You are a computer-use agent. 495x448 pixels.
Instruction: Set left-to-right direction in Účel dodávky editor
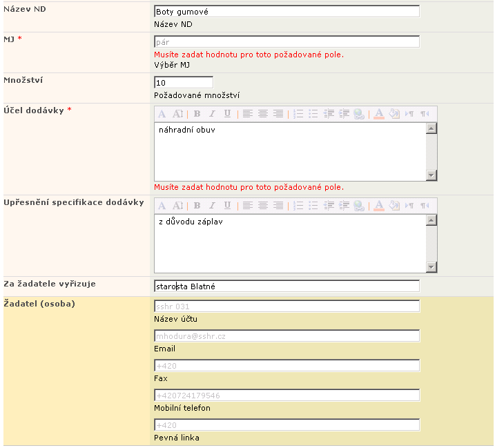click(x=409, y=114)
